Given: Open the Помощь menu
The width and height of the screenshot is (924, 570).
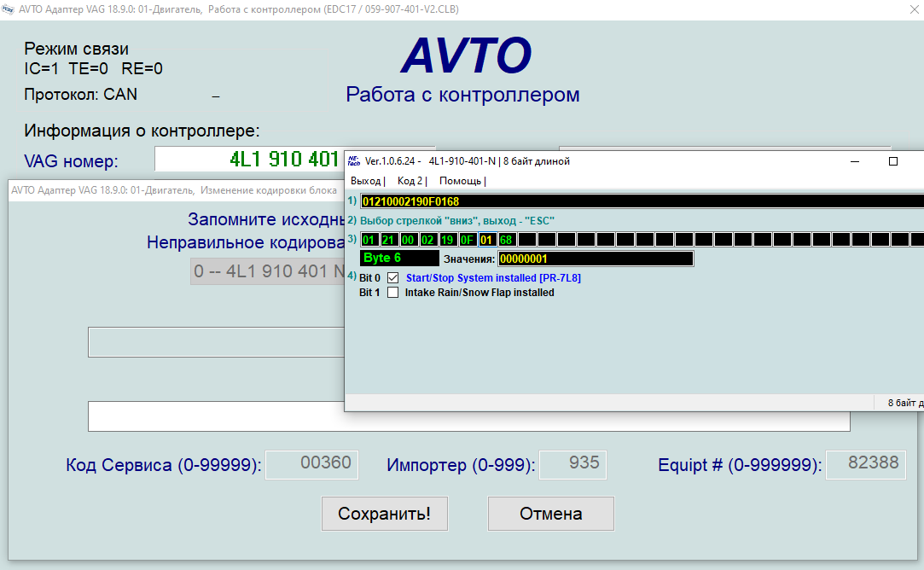Looking at the screenshot, I should pos(460,181).
